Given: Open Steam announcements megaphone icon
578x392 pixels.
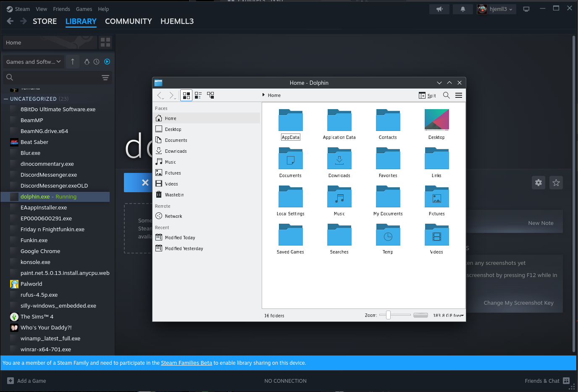Looking at the screenshot, I should click(x=439, y=9).
